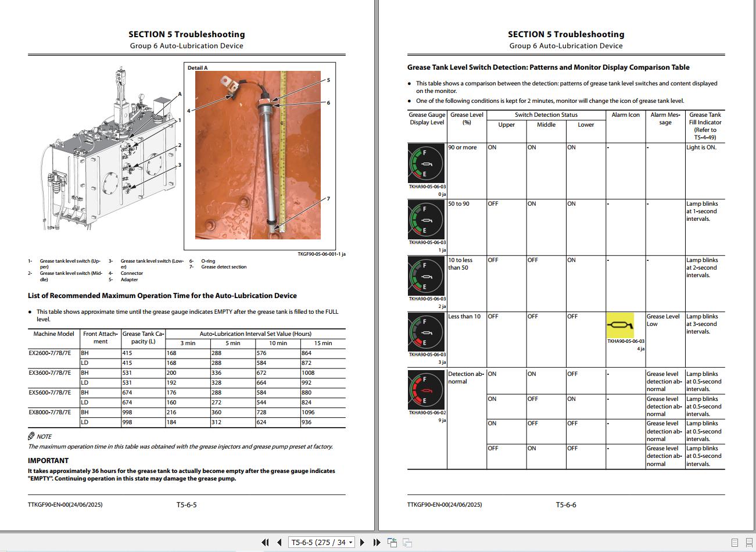Click the 'Upper' column header

click(x=507, y=125)
